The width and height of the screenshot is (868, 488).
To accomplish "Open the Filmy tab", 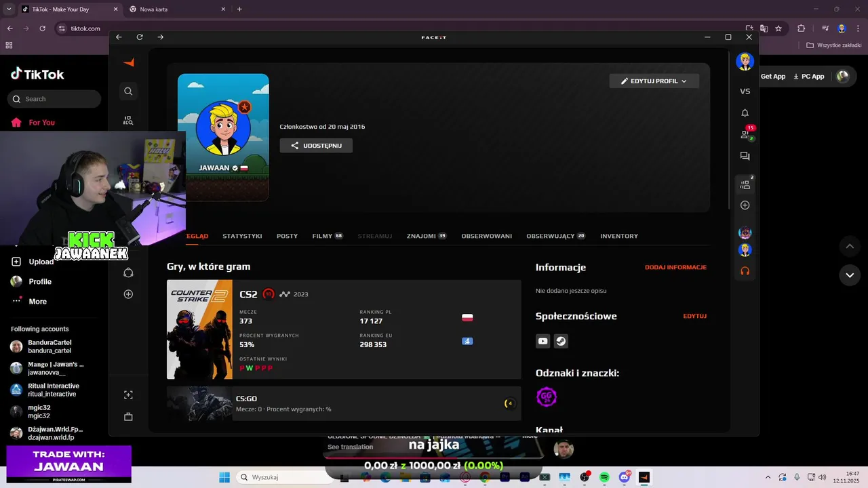I will click(x=328, y=236).
